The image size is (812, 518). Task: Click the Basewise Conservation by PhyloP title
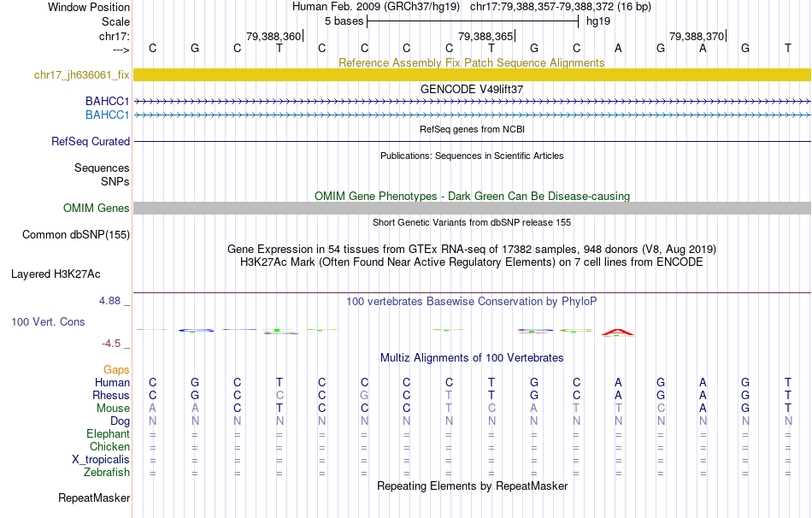472,302
